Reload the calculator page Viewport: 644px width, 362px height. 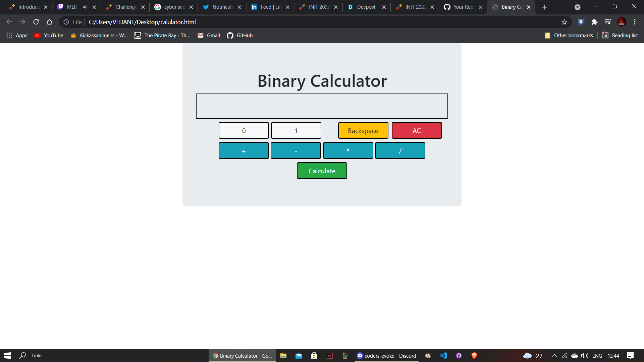[36, 22]
